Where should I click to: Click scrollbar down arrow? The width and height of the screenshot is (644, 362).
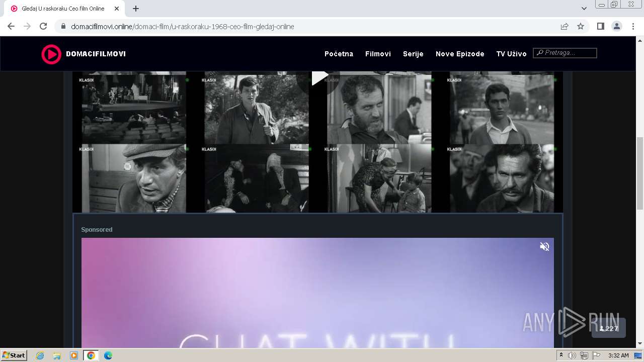click(640, 344)
